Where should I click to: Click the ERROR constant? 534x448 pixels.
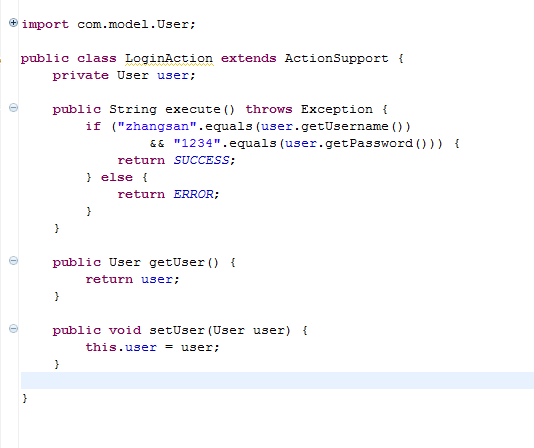pos(193,194)
